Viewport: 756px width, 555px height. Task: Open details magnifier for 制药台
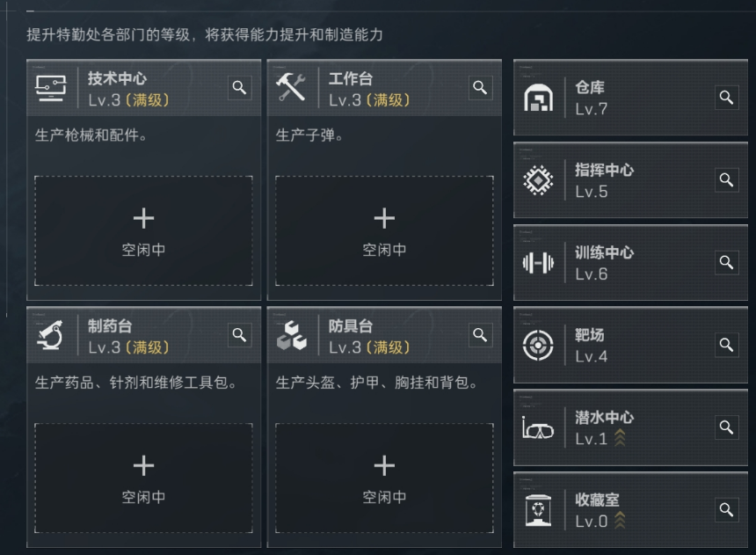click(240, 335)
